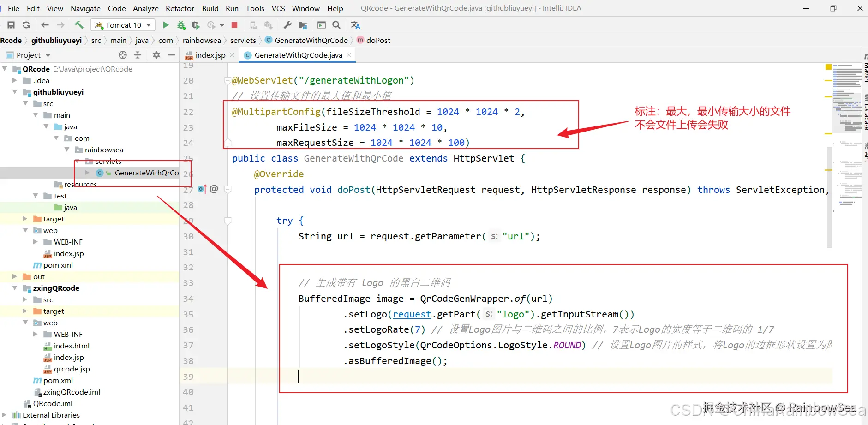This screenshot has height=425, width=868.
Task: Select index.html in the project tree
Action: 72,346
